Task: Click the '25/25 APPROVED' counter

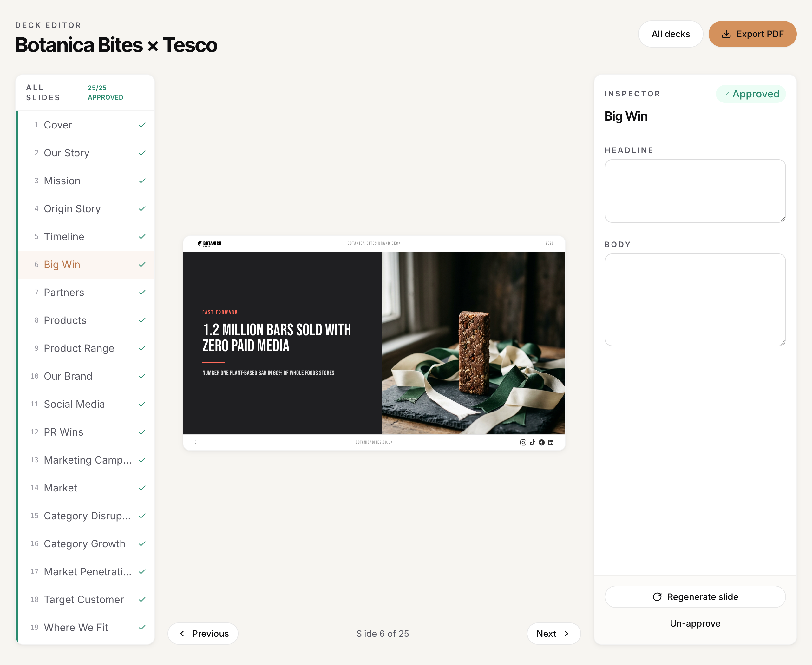Action: pyautogui.click(x=106, y=93)
